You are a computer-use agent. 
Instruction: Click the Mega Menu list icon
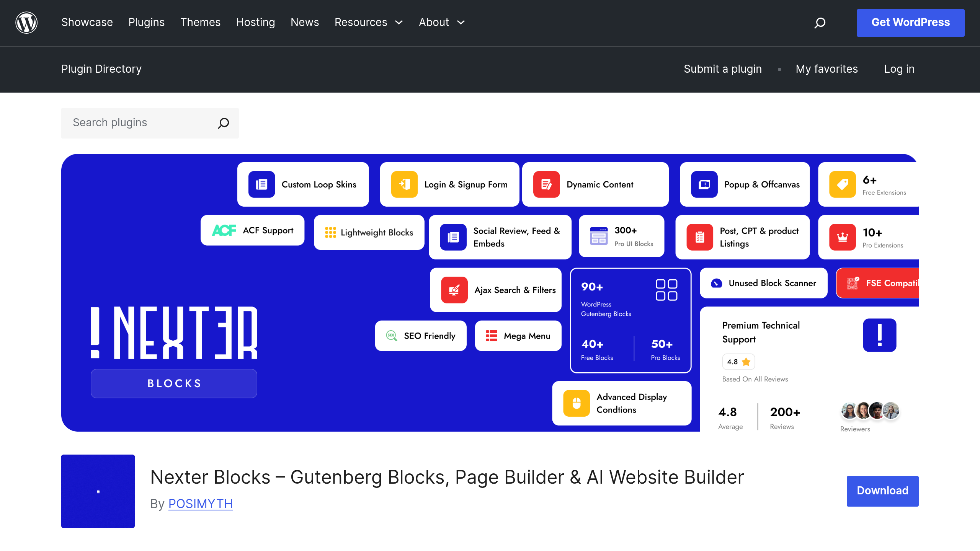pyautogui.click(x=492, y=336)
